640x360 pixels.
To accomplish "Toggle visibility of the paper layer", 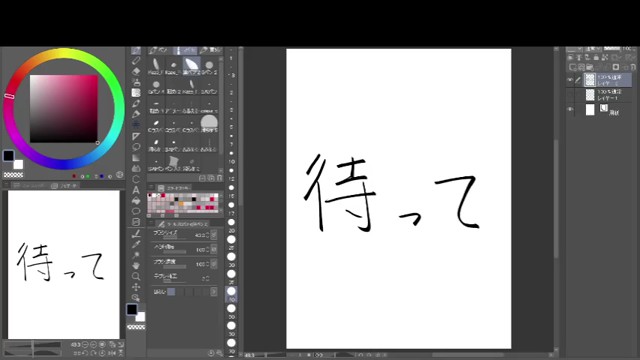I will [570, 109].
